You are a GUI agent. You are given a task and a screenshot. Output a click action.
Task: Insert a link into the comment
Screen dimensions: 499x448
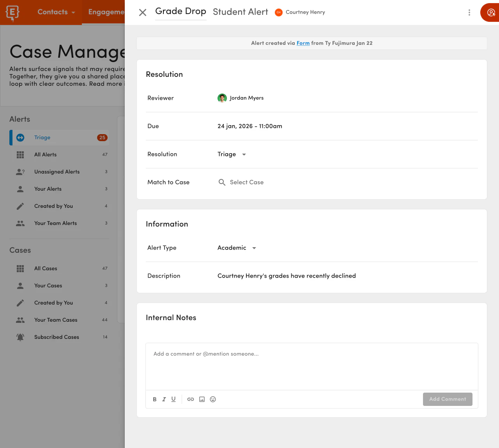pyautogui.click(x=191, y=399)
